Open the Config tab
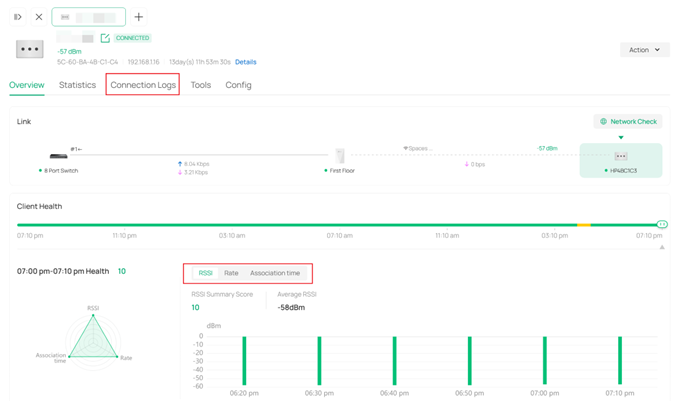The image size is (676, 401). pos(238,85)
